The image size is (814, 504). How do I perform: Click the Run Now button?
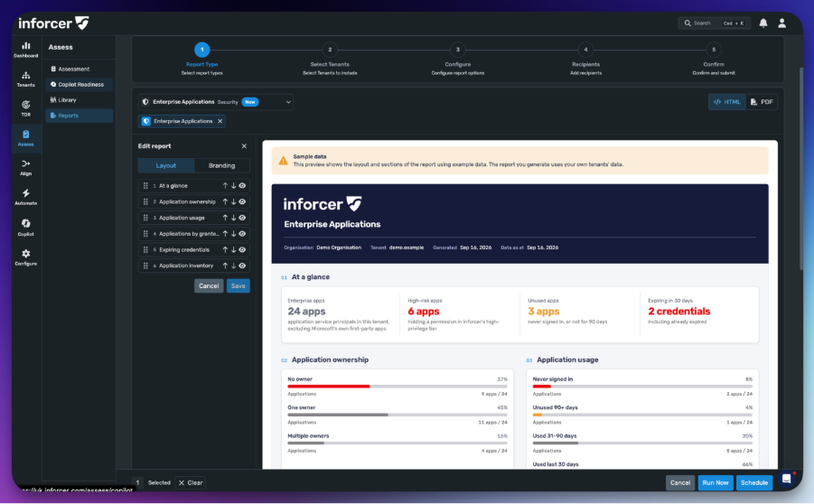pos(716,482)
